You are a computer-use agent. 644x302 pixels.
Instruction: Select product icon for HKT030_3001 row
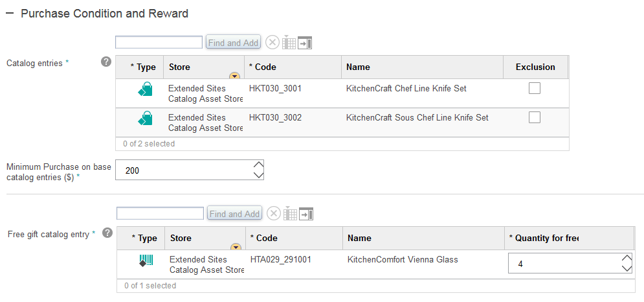tap(146, 89)
